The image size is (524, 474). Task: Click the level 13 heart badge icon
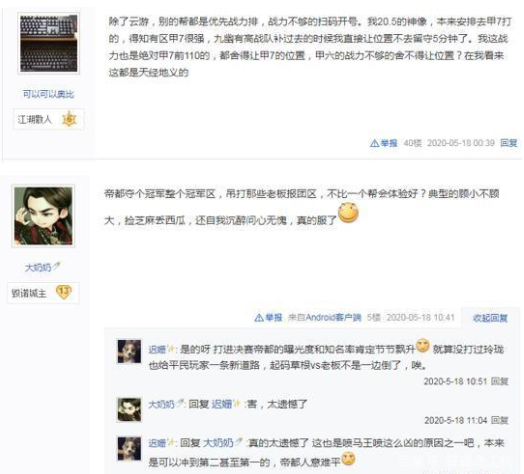63,292
